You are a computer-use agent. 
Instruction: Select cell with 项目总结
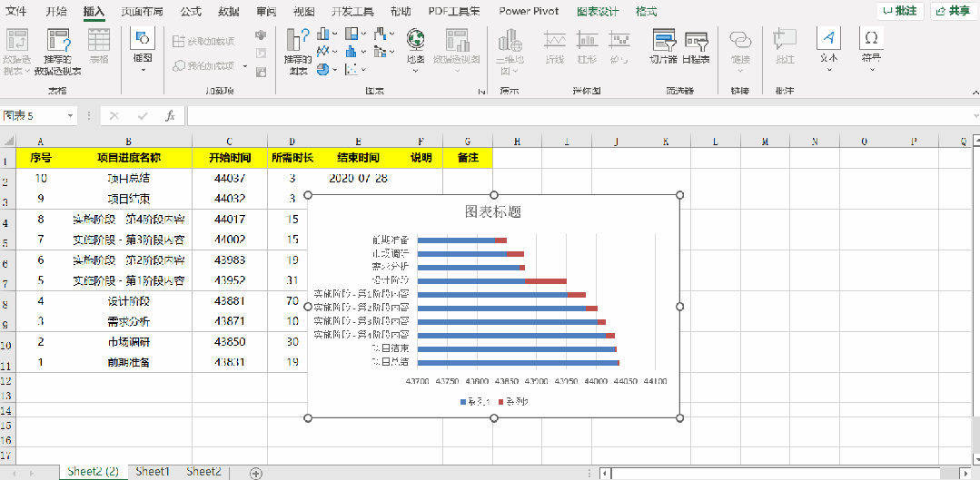pyautogui.click(x=129, y=179)
